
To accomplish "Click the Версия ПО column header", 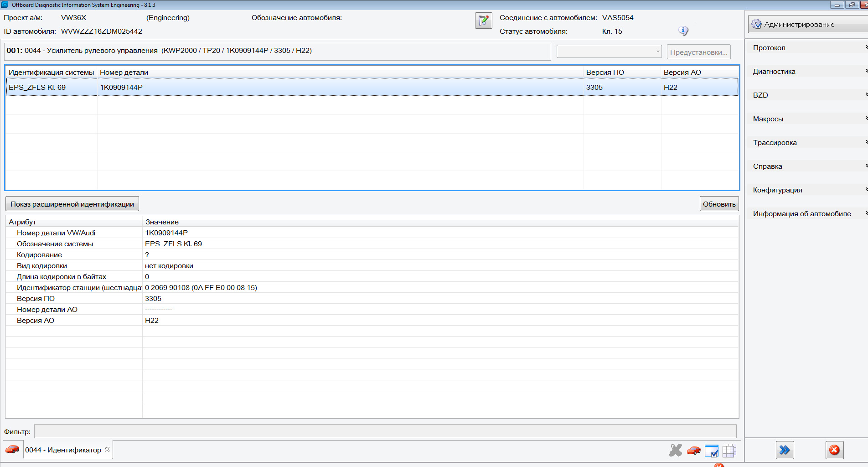I will point(622,73).
